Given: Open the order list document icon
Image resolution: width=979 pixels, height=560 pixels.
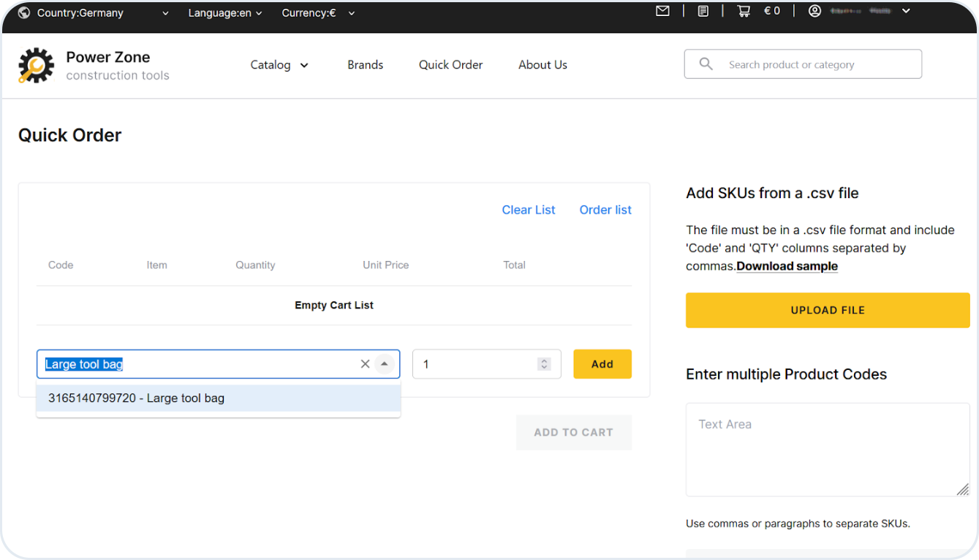Looking at the screenshot, I should (703, 11).
